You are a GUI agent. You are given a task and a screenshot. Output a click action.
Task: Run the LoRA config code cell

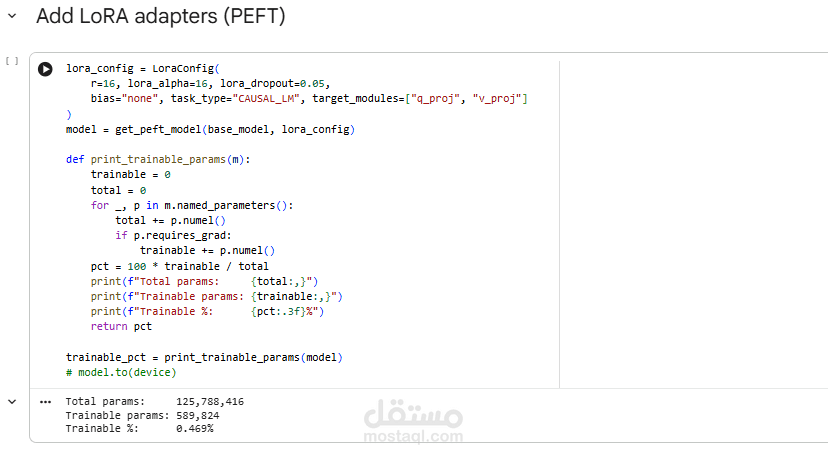(45, 69)
